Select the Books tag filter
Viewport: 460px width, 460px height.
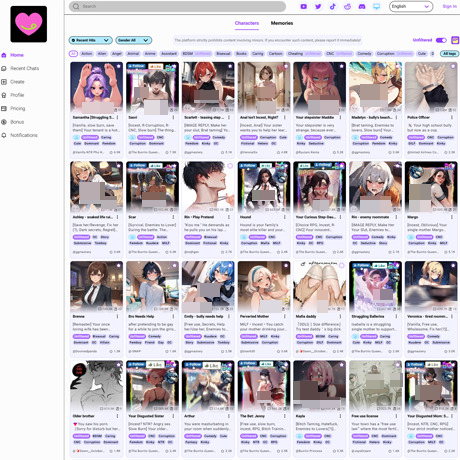tap(241, 54)
